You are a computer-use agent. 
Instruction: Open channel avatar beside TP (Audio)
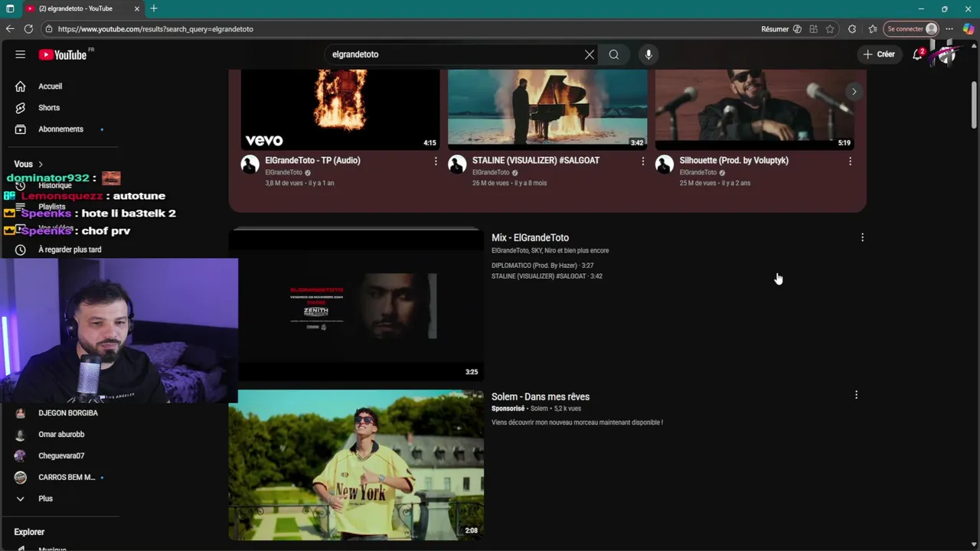point(250,165)
